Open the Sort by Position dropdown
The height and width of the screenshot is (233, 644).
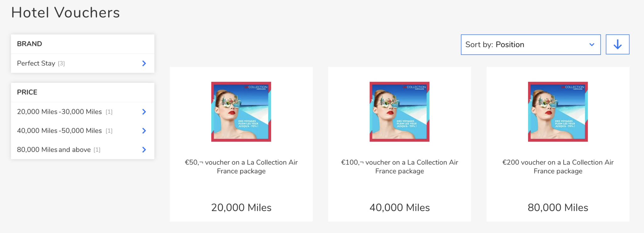click(530, 45)
